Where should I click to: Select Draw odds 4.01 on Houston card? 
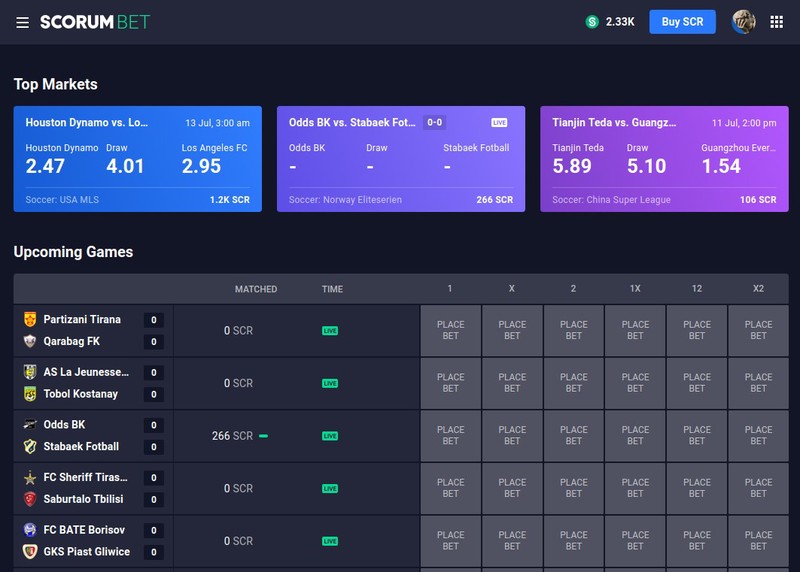pyautogui.click(x=125, y=166)
